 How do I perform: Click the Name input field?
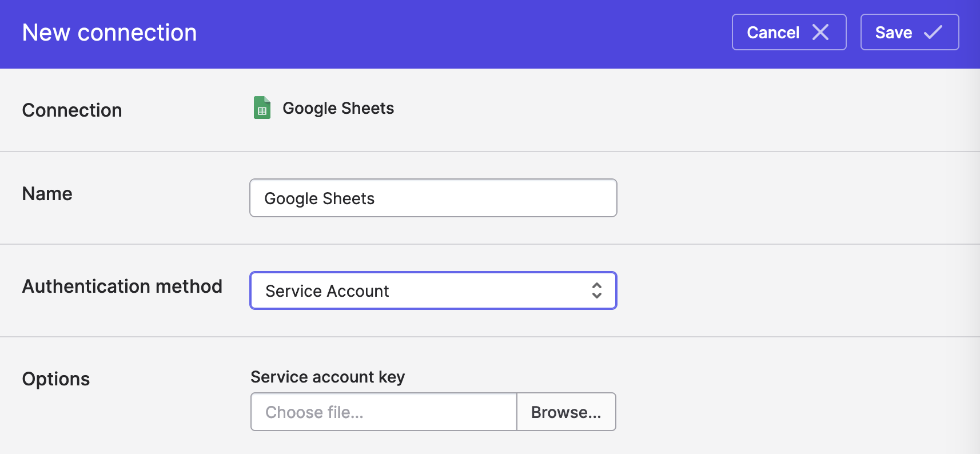(x=433, y=198)
